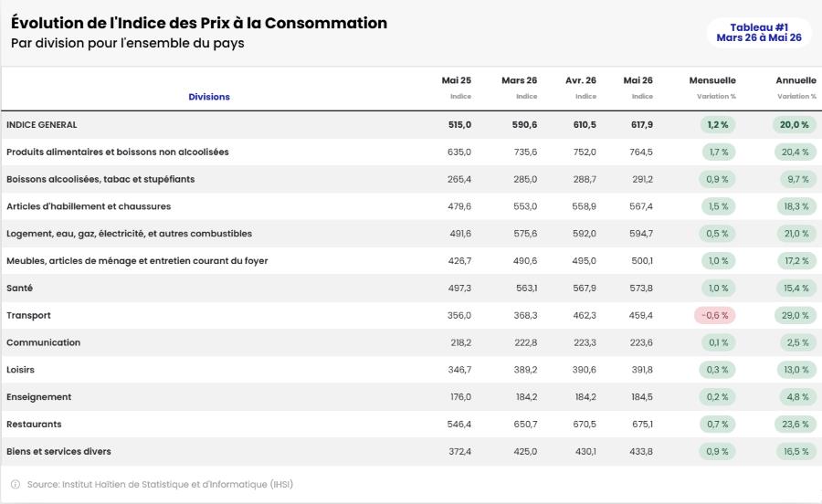Select the Enseignement division label
Viewport: 822px width, 504px height.
[x=38, y=397]
